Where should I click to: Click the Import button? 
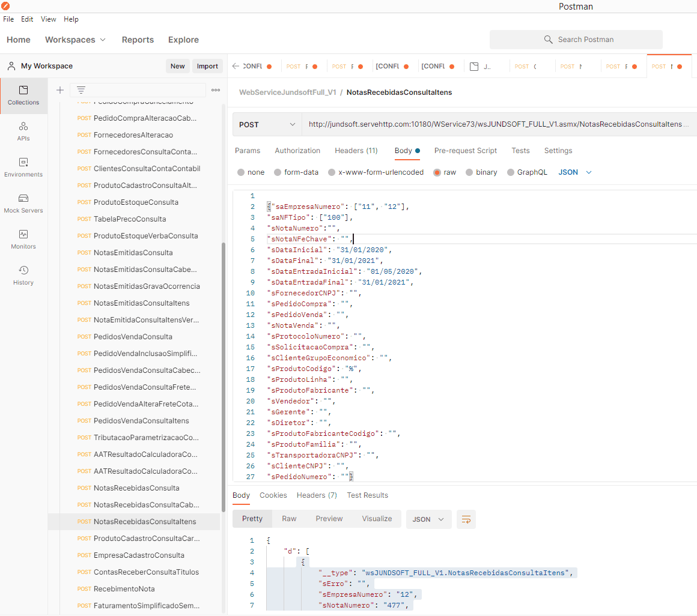pos(207,66)
